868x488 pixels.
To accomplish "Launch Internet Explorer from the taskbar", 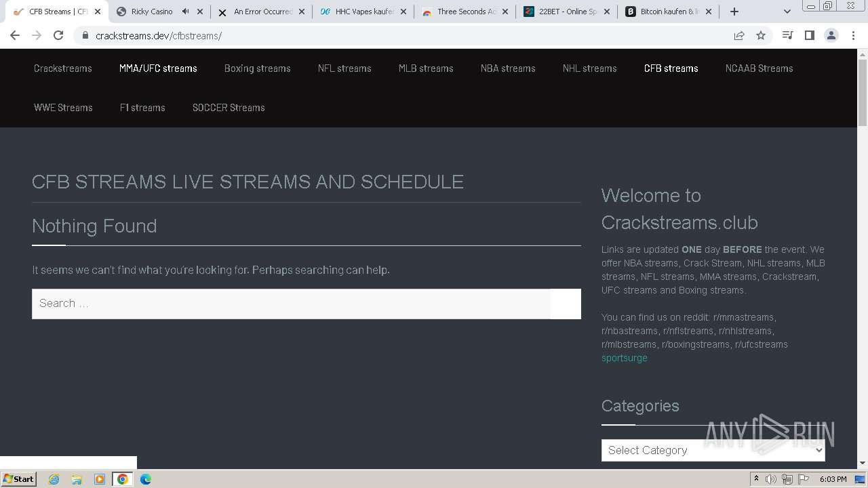I will click(54, 479).
